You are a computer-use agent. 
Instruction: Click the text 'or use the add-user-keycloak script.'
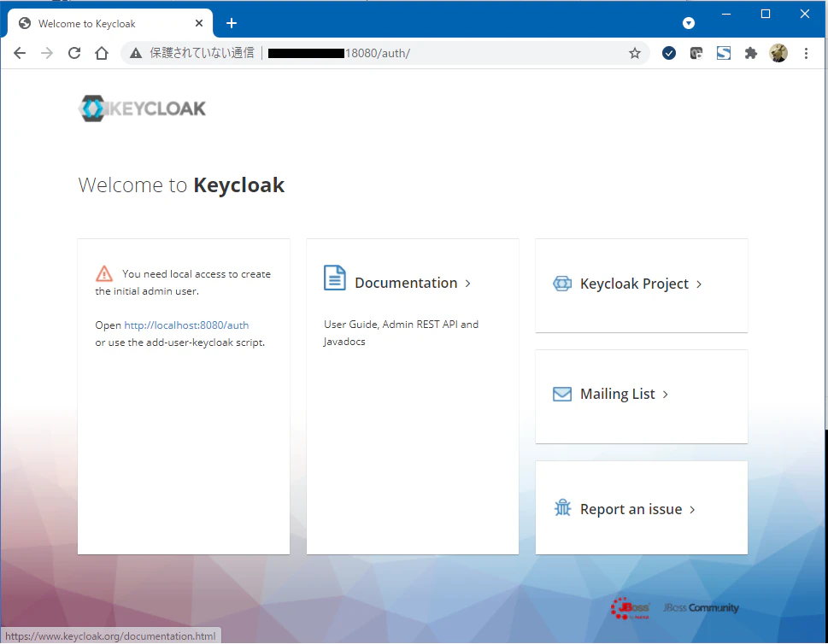click(180, 342)
